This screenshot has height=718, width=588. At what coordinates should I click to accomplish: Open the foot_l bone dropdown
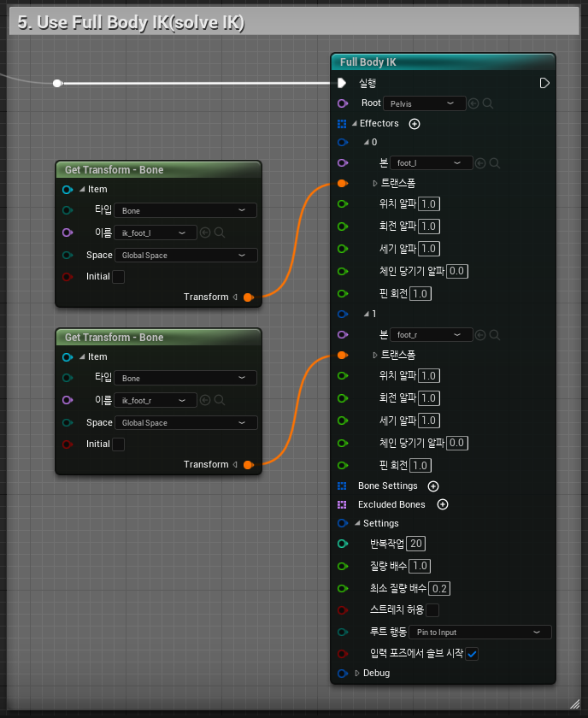point(432,163)
